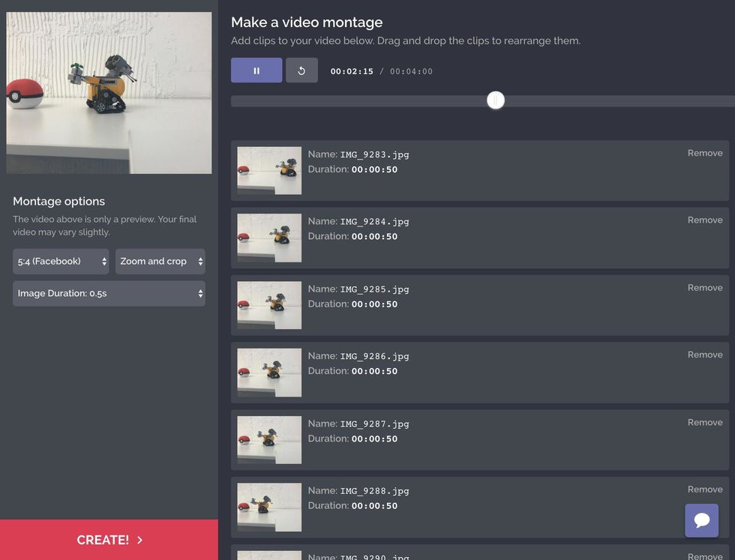Click the duration 00:00:50 of IMG_9286.jpg

pyautogui.click(x=374, y=371)
